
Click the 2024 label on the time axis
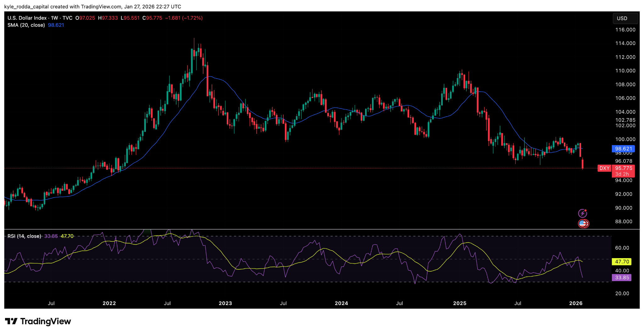pyautogui.click(x=341, y=303)
